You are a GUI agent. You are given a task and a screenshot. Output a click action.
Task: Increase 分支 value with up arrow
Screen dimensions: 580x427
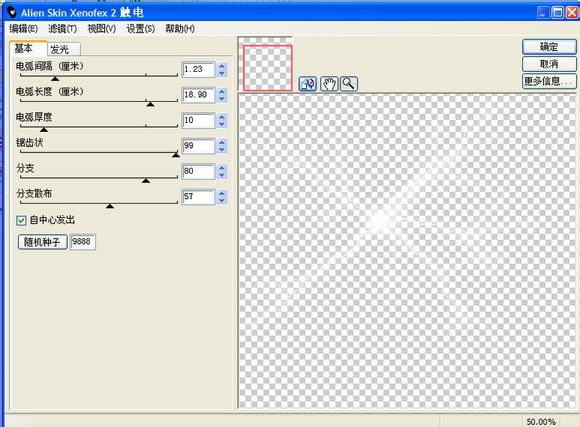click(222, 168)
